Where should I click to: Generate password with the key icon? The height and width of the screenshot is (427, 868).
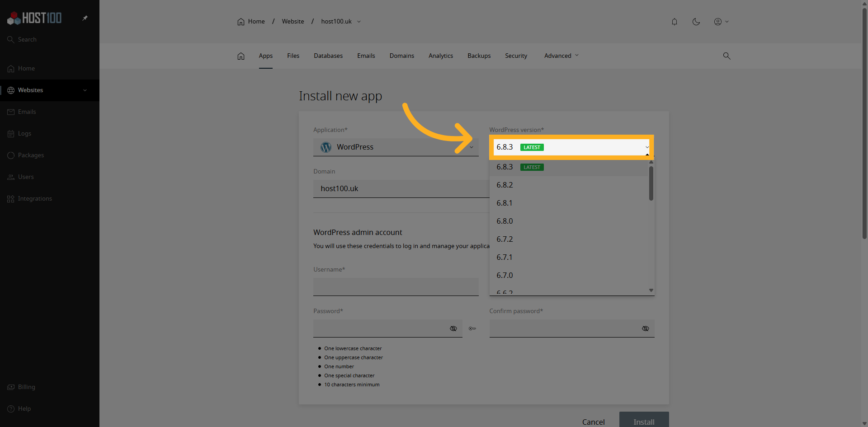click(x=472, y=328)
